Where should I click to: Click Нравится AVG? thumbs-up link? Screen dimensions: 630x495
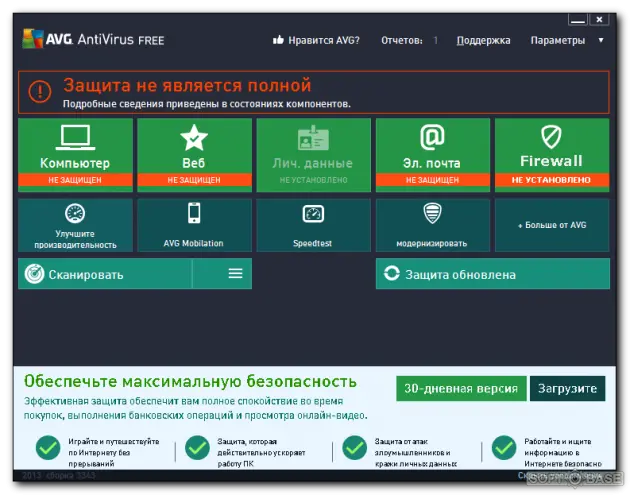pos(316,40)
